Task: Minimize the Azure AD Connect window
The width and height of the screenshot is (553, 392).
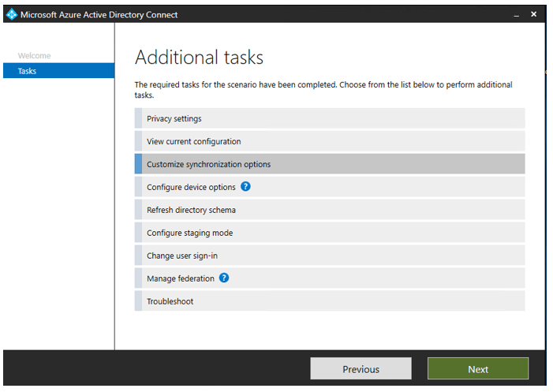Action: 517,15
